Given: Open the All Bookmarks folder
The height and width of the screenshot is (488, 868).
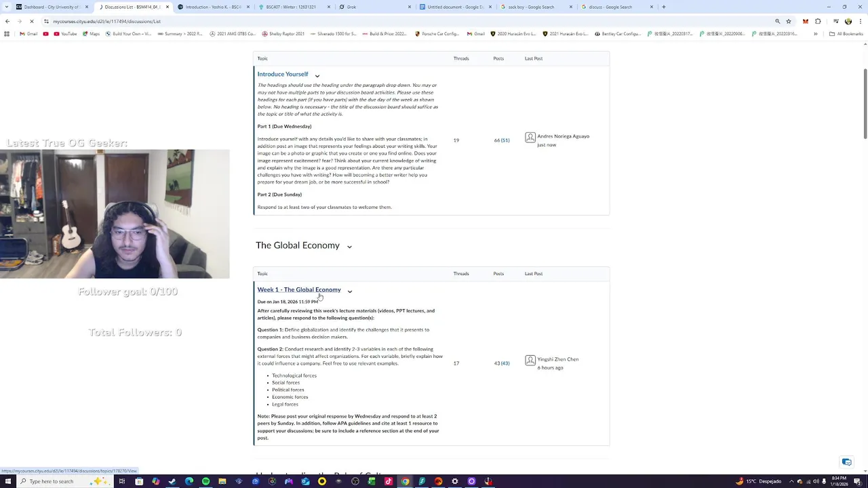Looking at the screenshot, I should [846, 34].
